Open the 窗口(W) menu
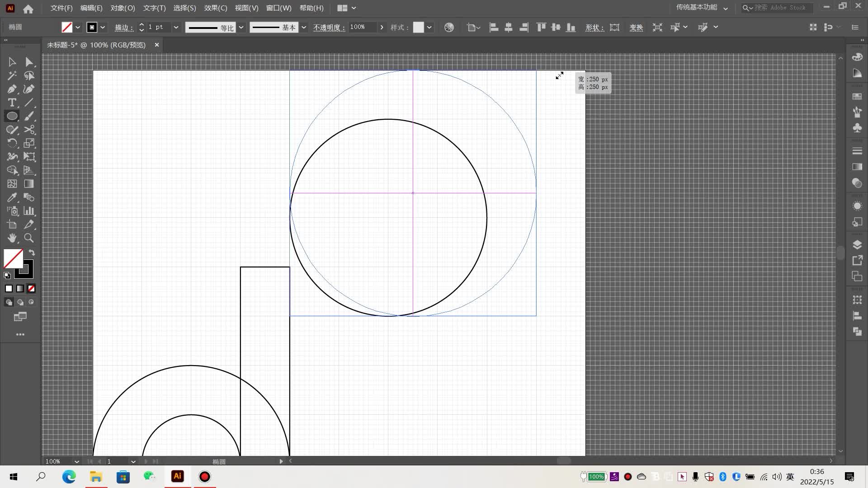868x488 pixels. 278,8
